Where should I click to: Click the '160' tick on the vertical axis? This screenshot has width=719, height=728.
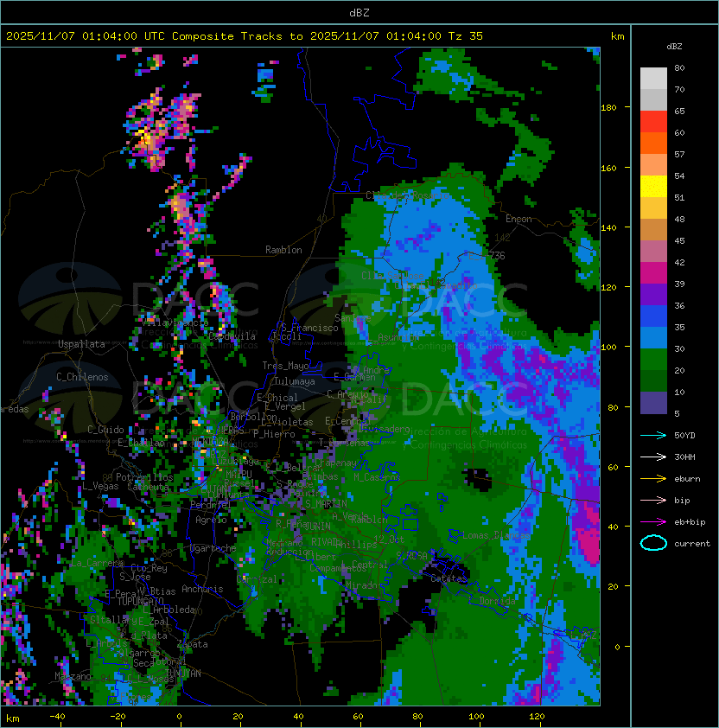[x=608, y=168]
